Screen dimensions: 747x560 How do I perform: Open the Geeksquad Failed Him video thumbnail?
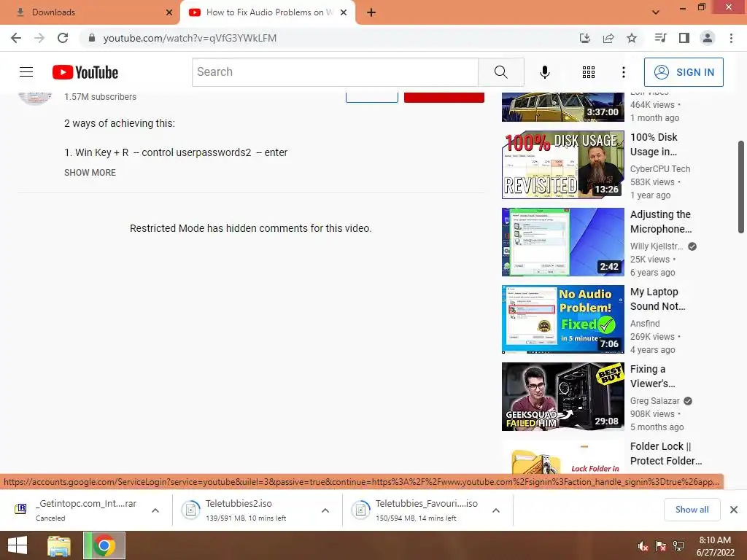tap(562, 397)
